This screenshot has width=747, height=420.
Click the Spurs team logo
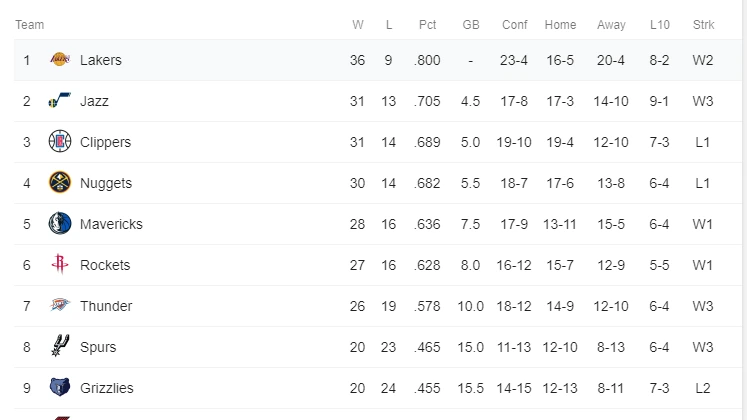coord(60,346)
